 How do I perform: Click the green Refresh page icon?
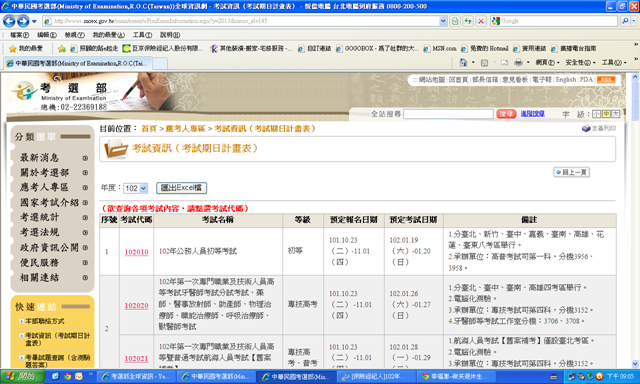[x=468, y=21]
